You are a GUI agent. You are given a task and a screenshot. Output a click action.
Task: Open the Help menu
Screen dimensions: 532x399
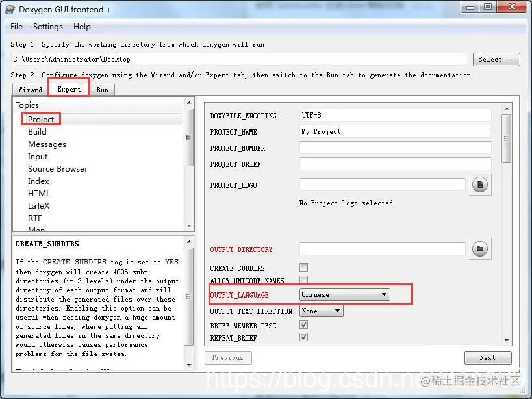pyautogui.click(x=82, y=27)
